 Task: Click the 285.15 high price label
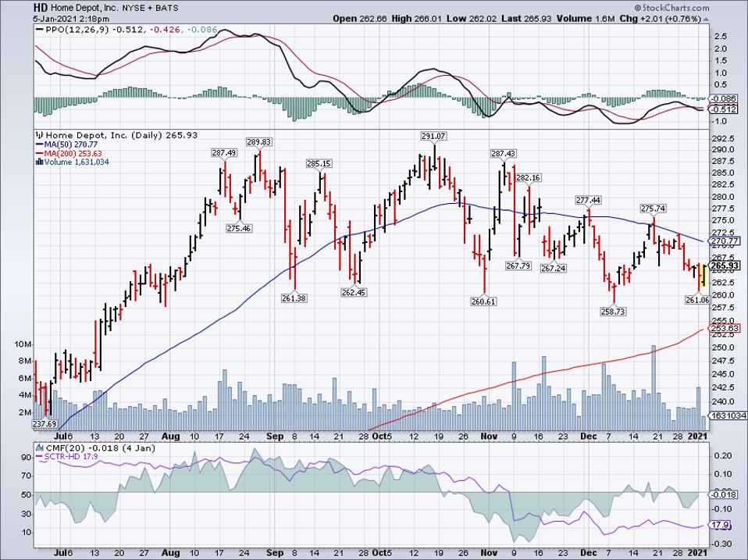pos(319,163)
